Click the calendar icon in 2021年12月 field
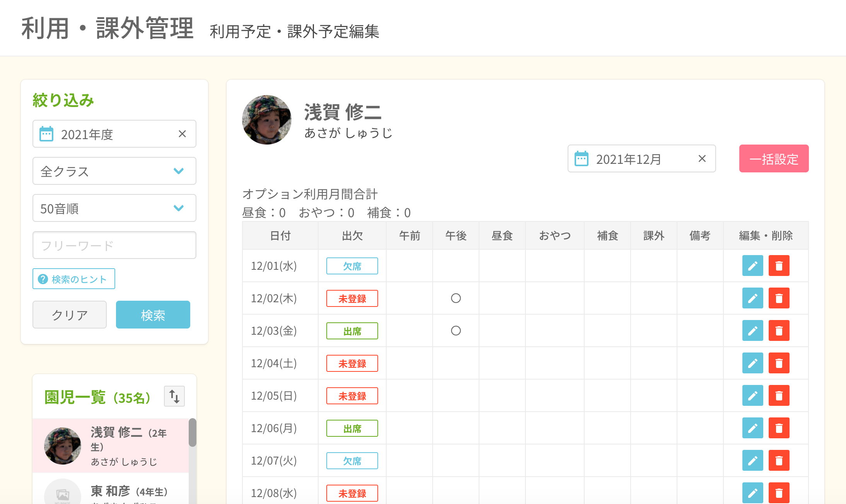 click(581, 159)
